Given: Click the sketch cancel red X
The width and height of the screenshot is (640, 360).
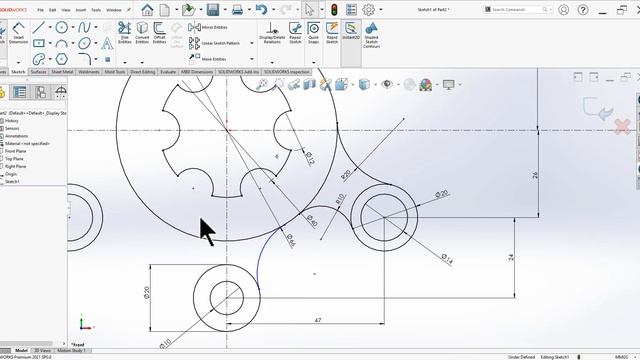Looking at the screenshot, I should [622, 127].
